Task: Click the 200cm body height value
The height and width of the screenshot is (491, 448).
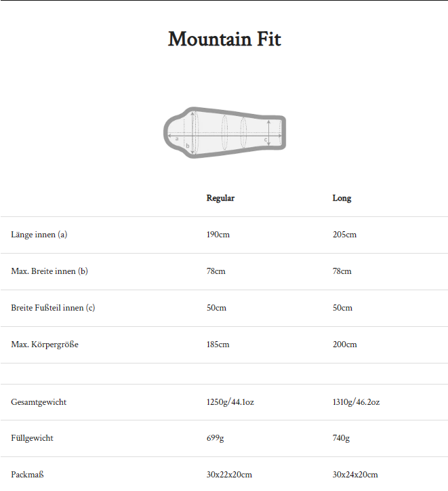Action: point(344,345)
